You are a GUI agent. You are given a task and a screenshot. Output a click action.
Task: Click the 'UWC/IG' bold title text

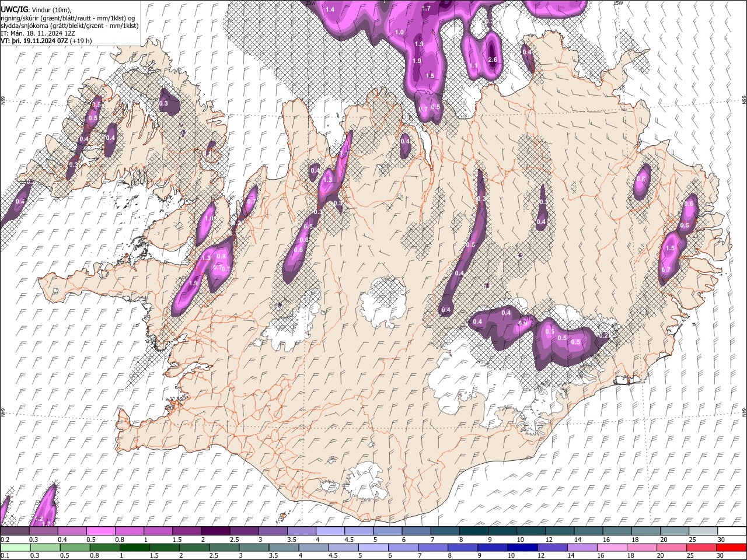click(x=14, y=10)
